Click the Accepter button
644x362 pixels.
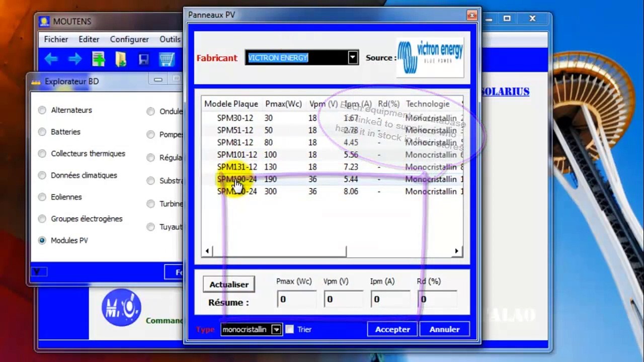point(392,329)
